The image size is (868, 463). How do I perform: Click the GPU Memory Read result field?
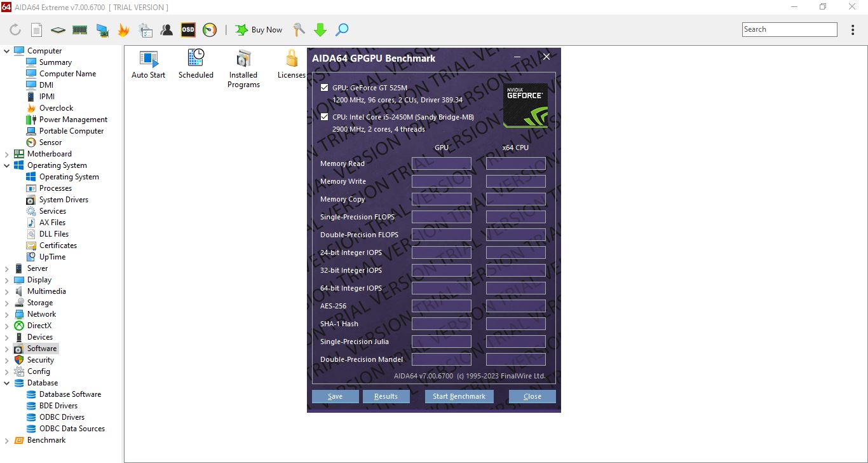[442, 163]
